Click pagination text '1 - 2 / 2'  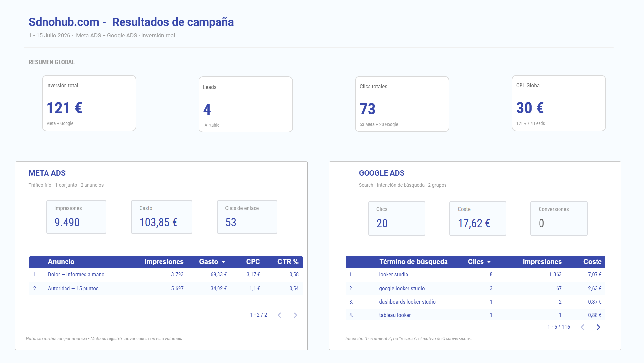258,315
